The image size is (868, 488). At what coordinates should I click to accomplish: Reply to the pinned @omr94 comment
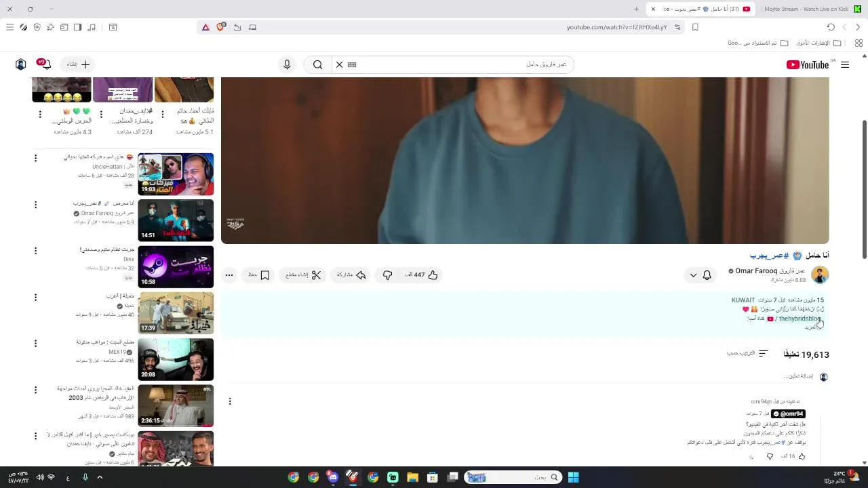(x=751, y=456)
